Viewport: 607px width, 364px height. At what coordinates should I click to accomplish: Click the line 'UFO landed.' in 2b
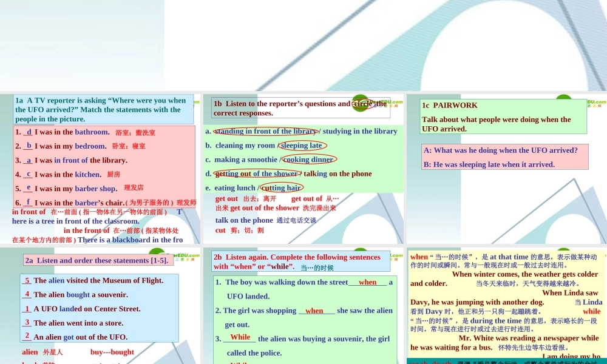coord(248,296)
